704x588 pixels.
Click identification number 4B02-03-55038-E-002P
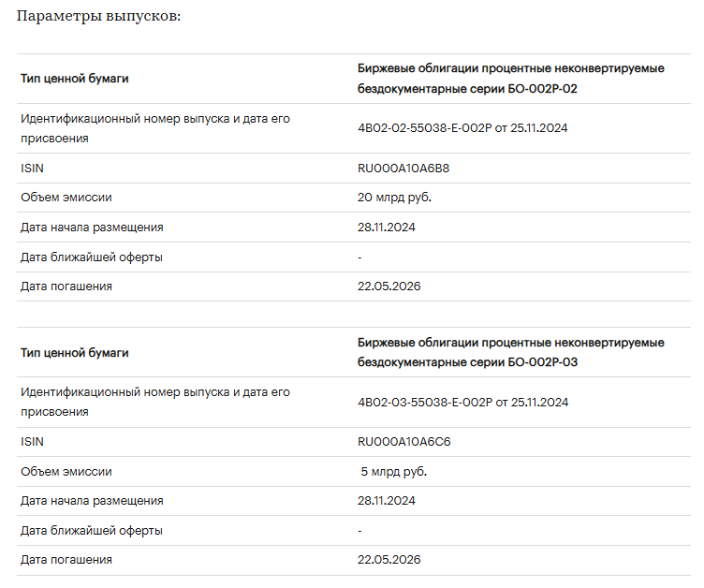coord(462,403)
